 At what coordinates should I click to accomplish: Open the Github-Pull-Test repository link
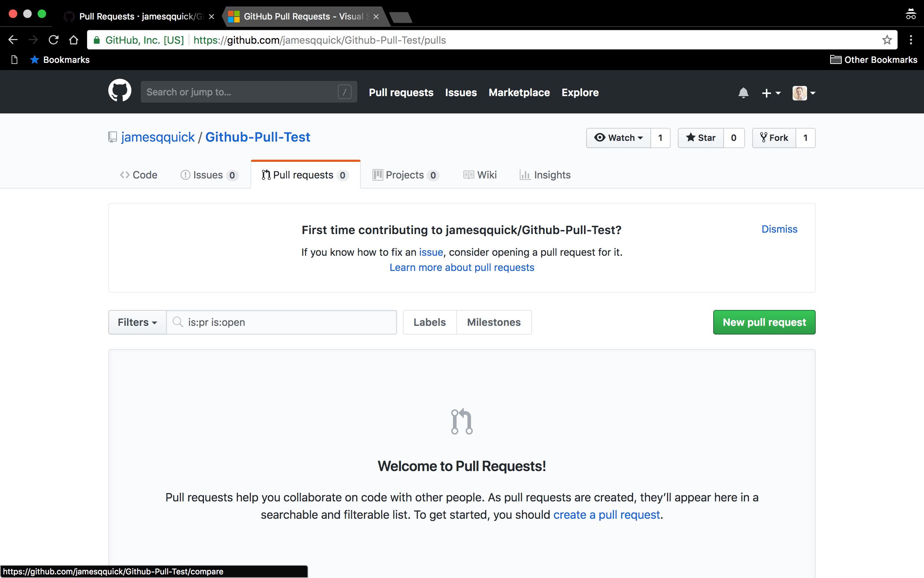coord(258,137)
